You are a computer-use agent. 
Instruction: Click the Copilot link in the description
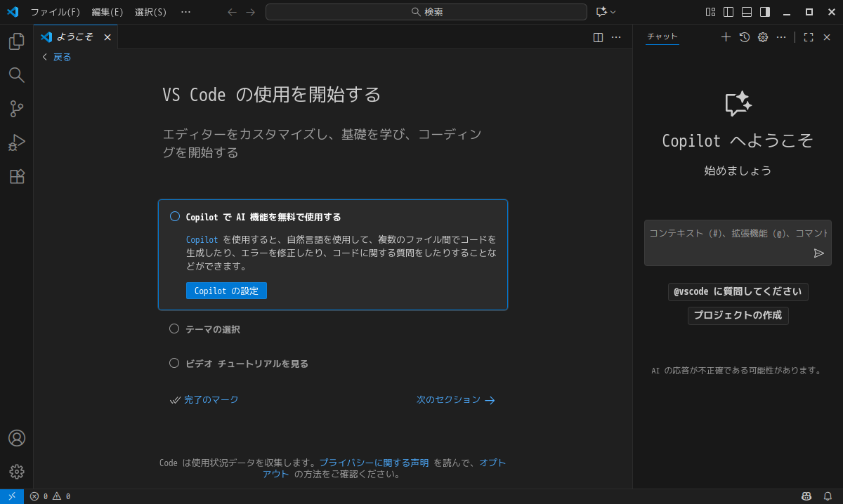point(202,239)
